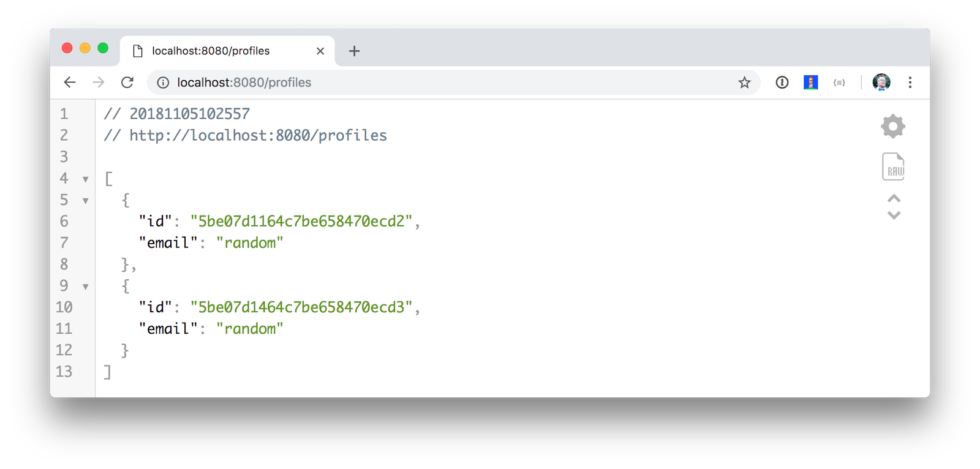Click the 1Password extension icon
The height and width of the screenshot is (469, 980).
click(x=782, y=82)
